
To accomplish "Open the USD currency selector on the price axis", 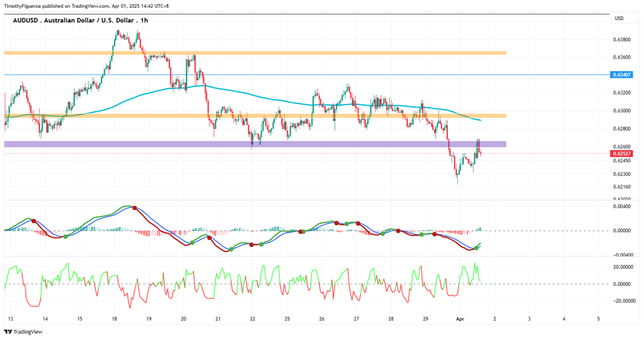I will (619, 18).
